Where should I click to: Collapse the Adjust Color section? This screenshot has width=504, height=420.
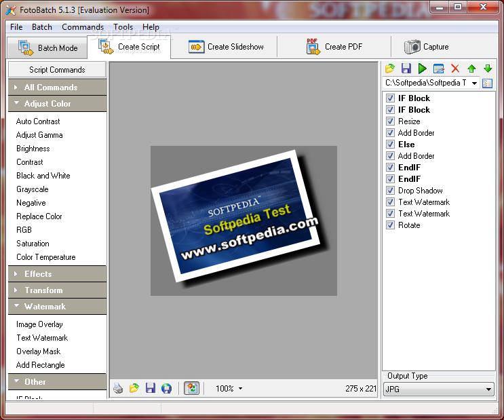click(x=57, y=104)
